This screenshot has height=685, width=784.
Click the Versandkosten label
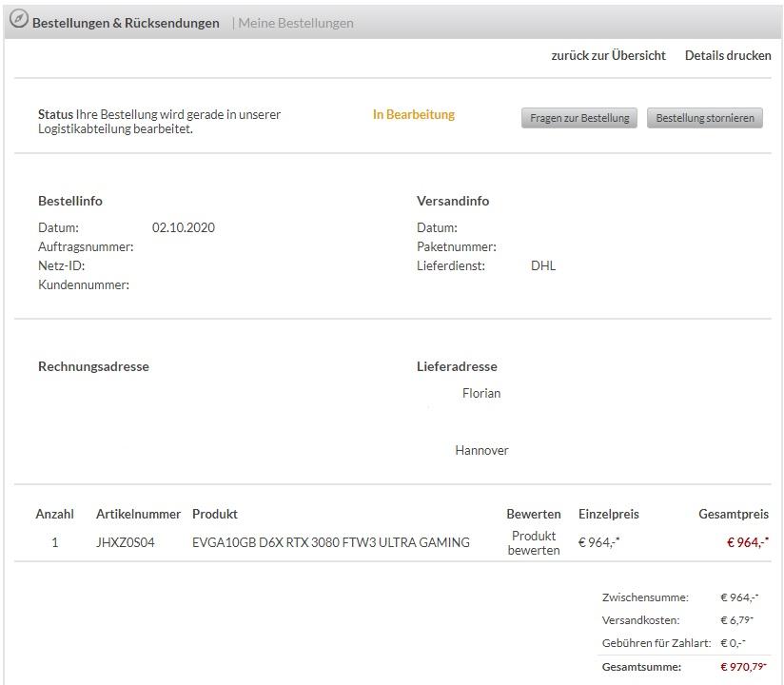(x=640, y=620)
